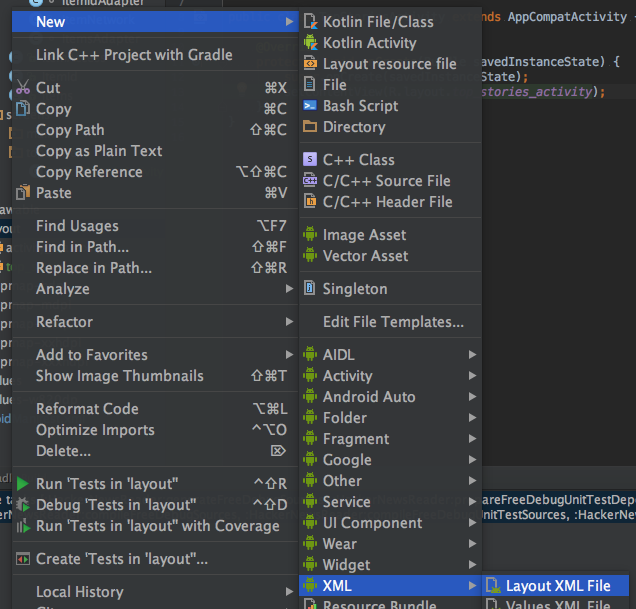The image size is (636, 609).
Task: Click the scissors Cut icon
Action: 23,87
